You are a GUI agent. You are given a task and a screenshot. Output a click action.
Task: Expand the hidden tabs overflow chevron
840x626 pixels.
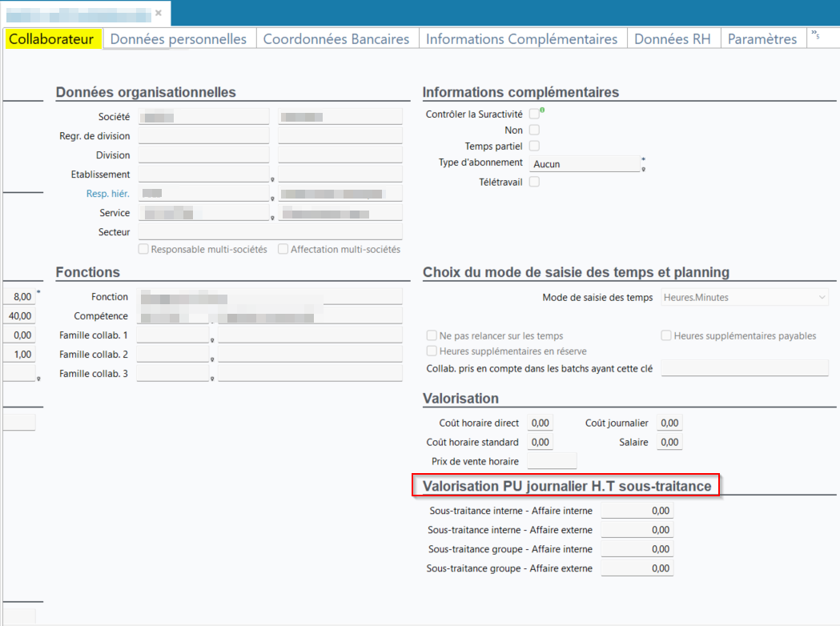click(x=814, y=34)
